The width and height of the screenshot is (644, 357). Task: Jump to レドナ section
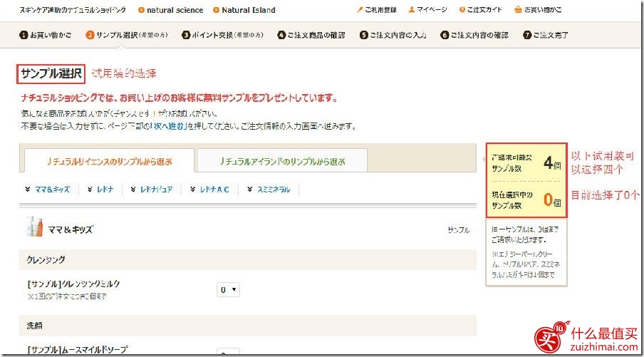point(105,190)
